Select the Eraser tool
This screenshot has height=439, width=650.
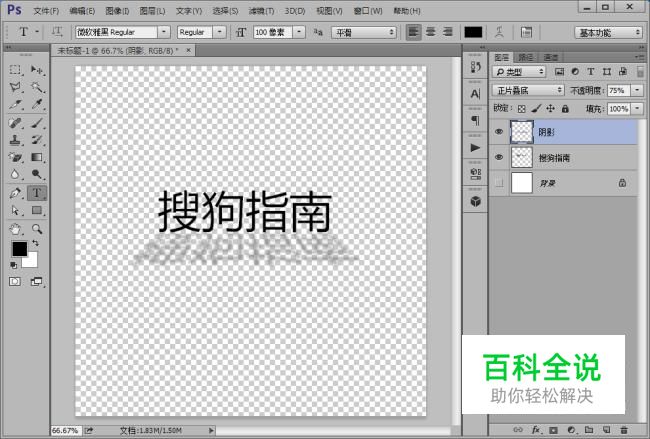click(x=15, y=158)
